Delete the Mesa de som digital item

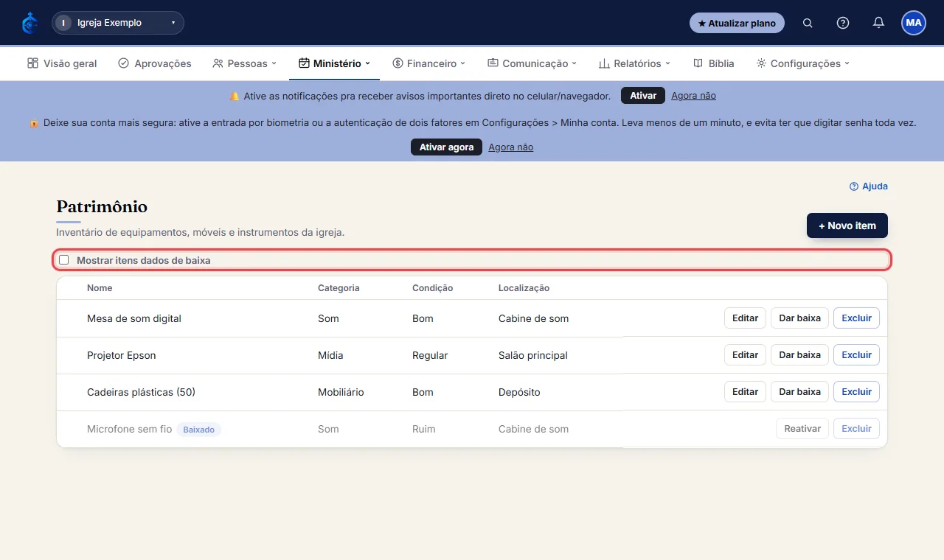click(856, 318)
